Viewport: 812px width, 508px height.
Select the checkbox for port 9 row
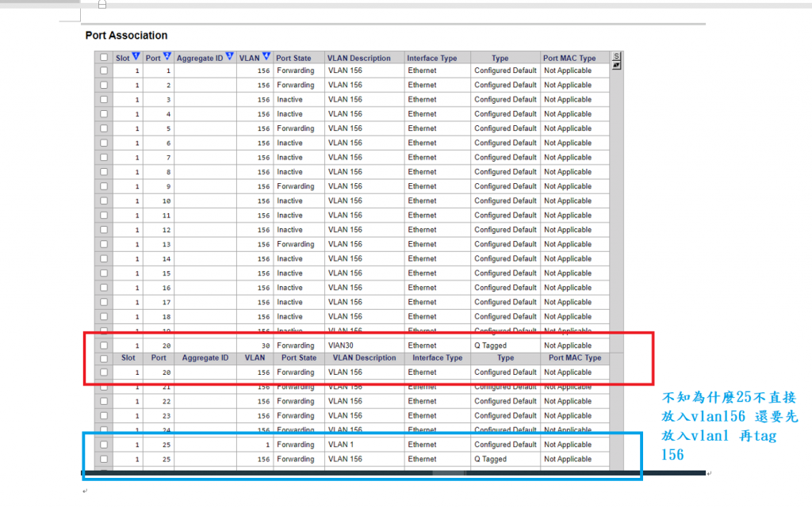(104, 186)
